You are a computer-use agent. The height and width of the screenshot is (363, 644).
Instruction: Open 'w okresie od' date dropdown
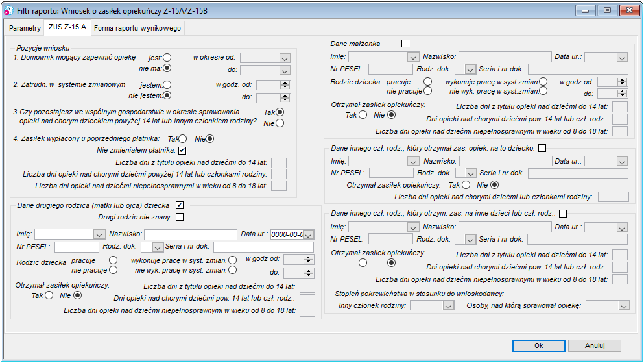tap(285, 58)
